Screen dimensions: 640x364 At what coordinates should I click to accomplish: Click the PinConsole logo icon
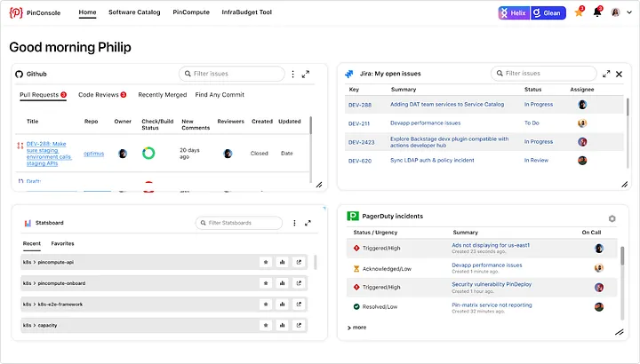[x=16, y=12]
